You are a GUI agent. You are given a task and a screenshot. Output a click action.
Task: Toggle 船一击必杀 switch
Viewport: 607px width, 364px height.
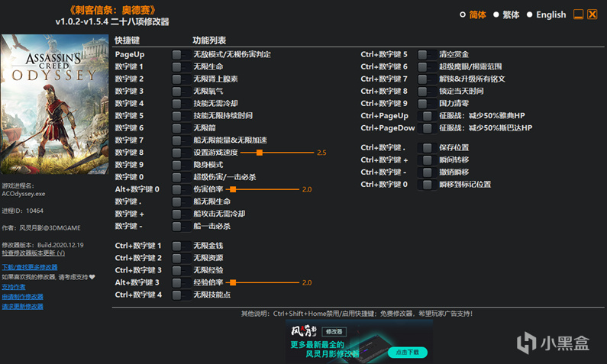181,227
